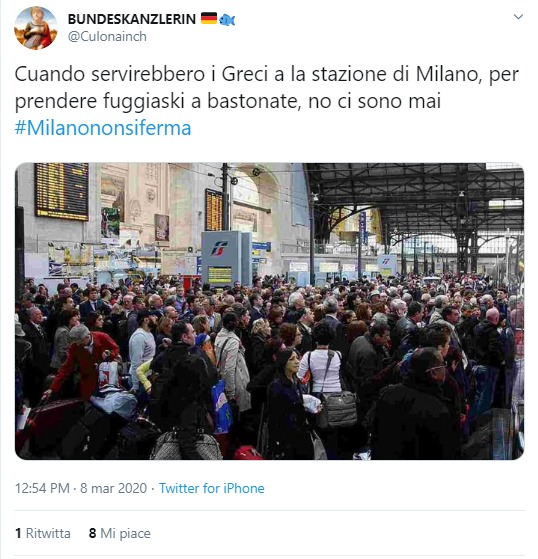Click the woman in red coat in photo
The image size is (538, 559).
84,362
